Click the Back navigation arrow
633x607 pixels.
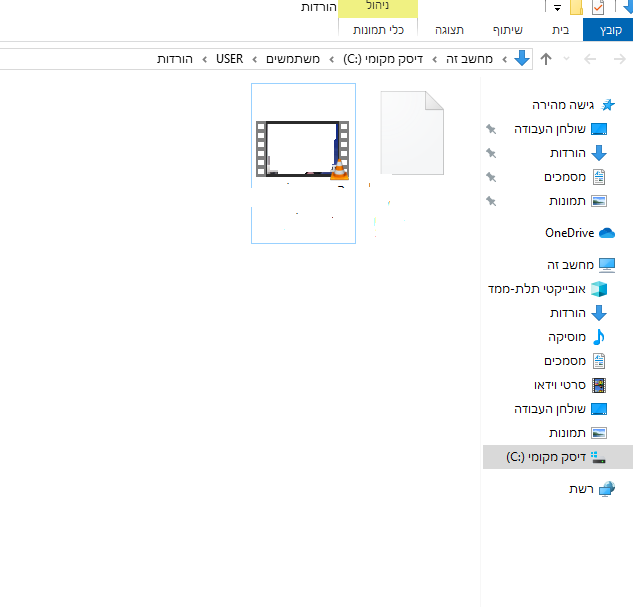pos(590,59)
